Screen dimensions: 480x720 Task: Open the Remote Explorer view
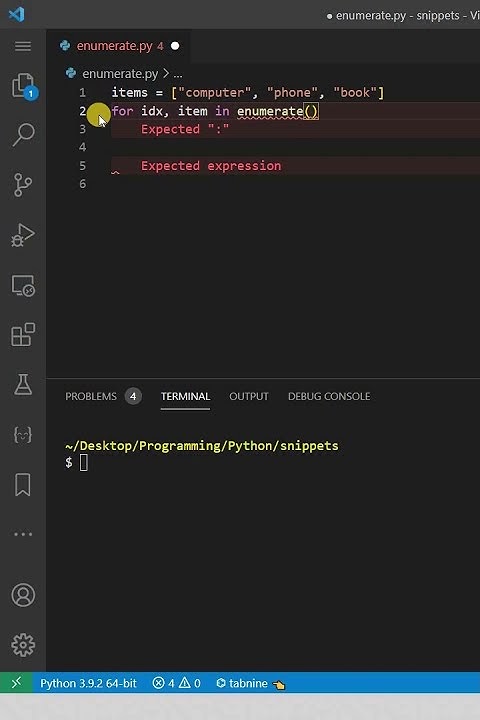tap(23, 286)
